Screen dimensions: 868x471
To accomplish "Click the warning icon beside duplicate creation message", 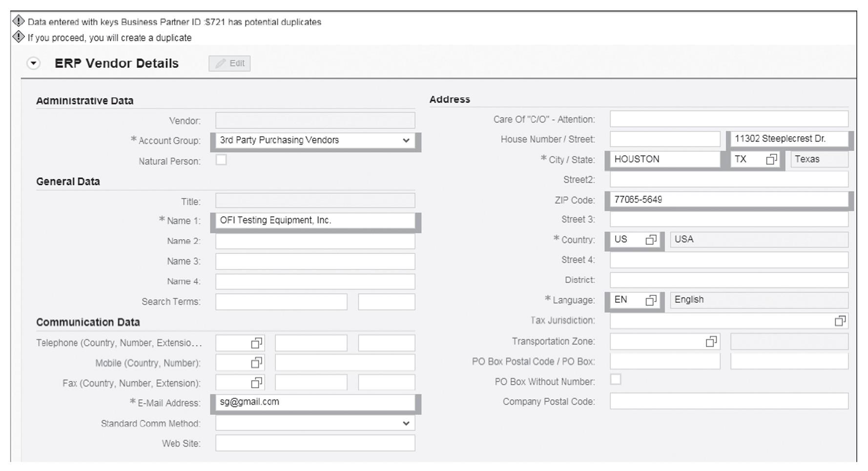I will 18,37.
